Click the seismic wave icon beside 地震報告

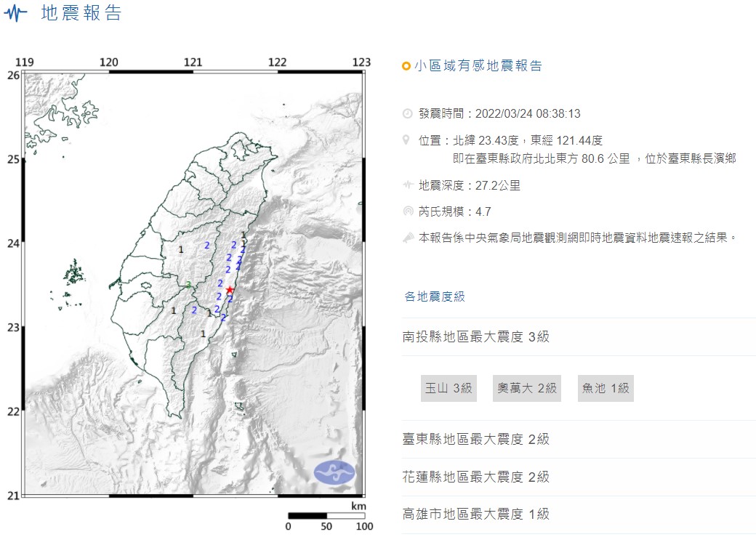[15, 13]
